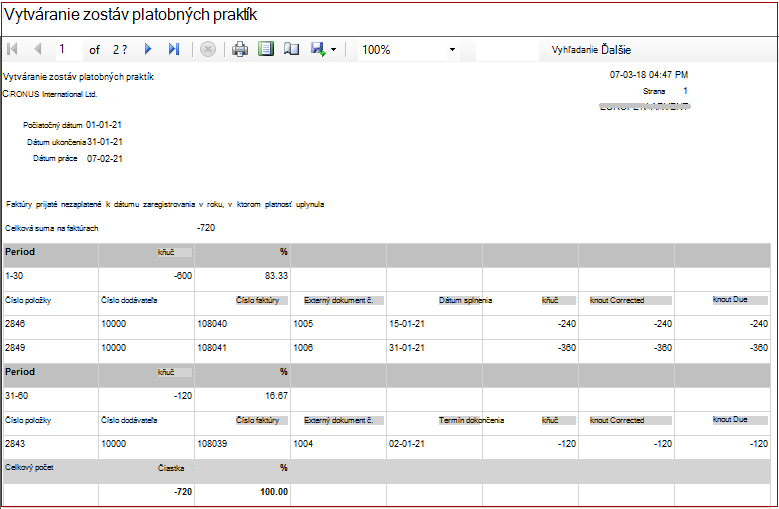This screenshot has width=779, height=509.
Task: Go to the first page of the report
Action: pos(12,49)
